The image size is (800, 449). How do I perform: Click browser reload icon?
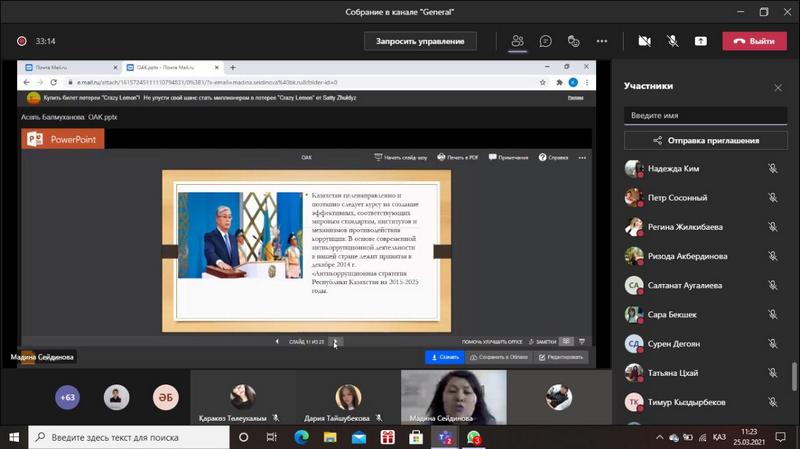click(54, 82)
